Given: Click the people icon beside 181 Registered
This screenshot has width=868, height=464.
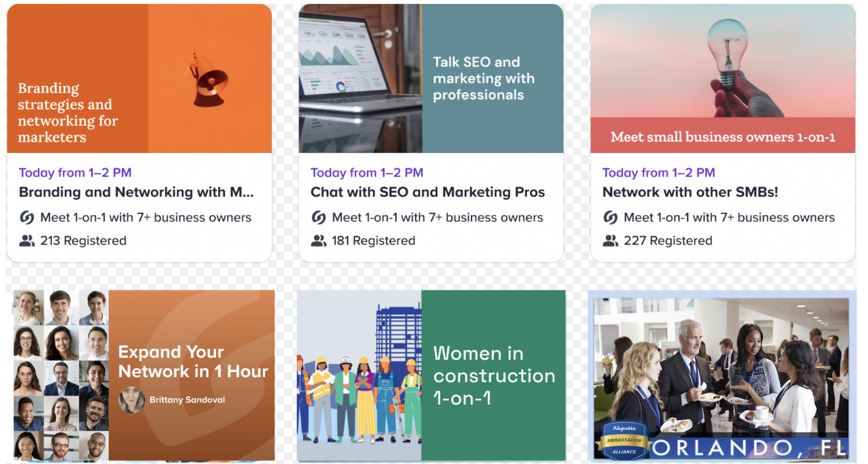Looking at the screenshot, I should coord(318,241).
